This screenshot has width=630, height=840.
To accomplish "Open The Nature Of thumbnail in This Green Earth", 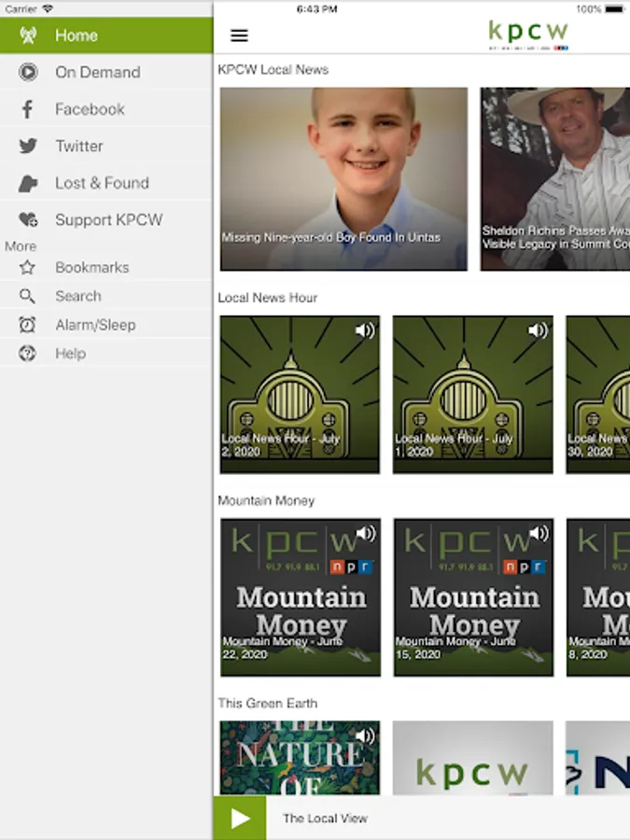I will point(300,758).
